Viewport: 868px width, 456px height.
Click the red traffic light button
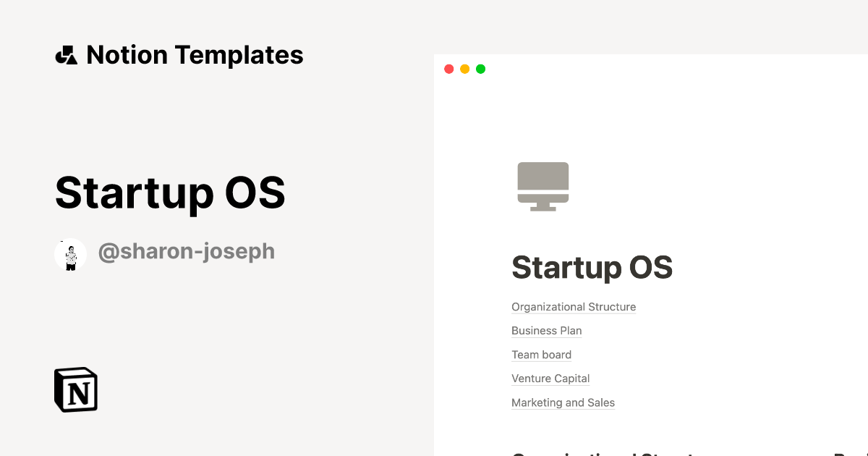(x=449, y=69)
